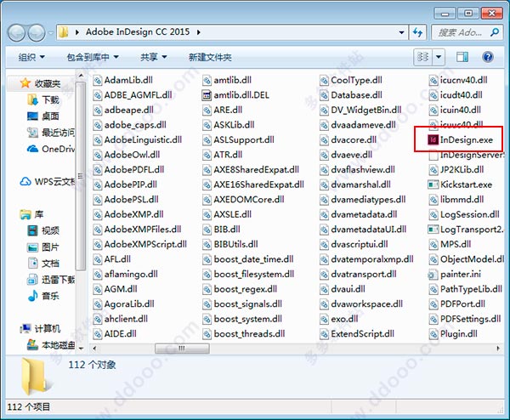Open Local Disk (本地磁盘) in sidebar
510x420 pixels.
[51, 345]
